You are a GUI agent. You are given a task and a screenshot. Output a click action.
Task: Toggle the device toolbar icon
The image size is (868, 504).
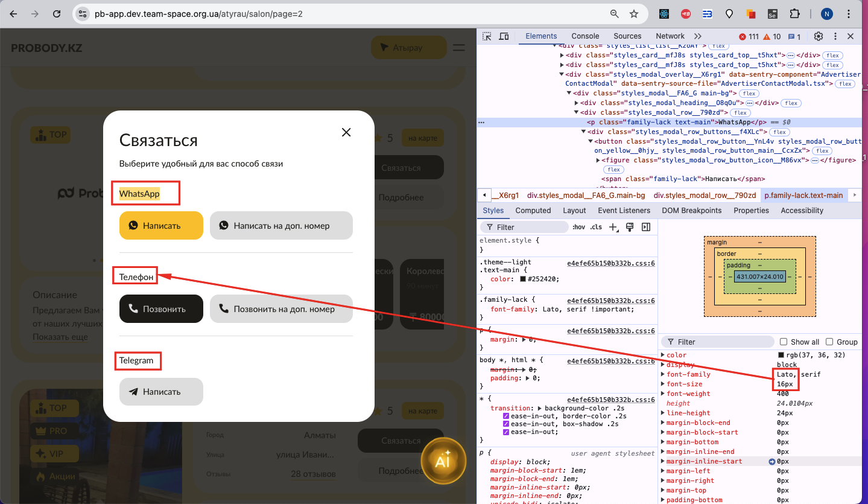pyautogui.click(x=504, y=36)
